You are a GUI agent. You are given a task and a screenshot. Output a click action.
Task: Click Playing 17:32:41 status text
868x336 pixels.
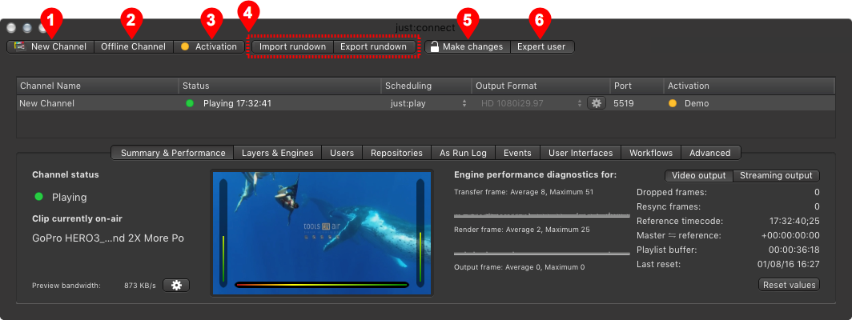pyautogui.click(x=237, y=103)
